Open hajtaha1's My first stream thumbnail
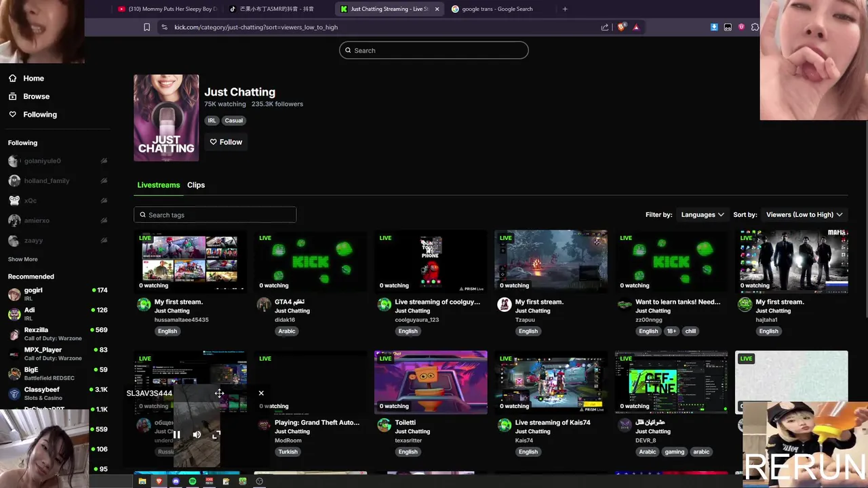This screenshot has width=868, height=488. pos(791,262)
